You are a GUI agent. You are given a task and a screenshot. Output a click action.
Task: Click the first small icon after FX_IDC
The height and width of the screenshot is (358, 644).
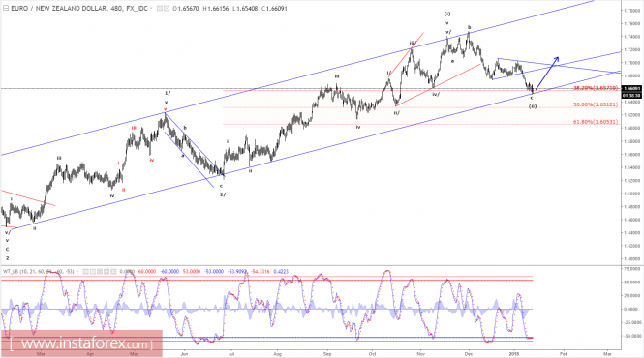click(x=160, y=8)
